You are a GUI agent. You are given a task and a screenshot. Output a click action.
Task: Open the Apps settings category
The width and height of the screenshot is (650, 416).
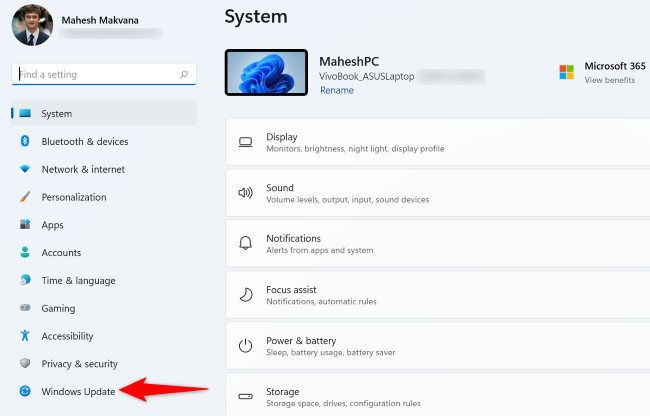52,225
